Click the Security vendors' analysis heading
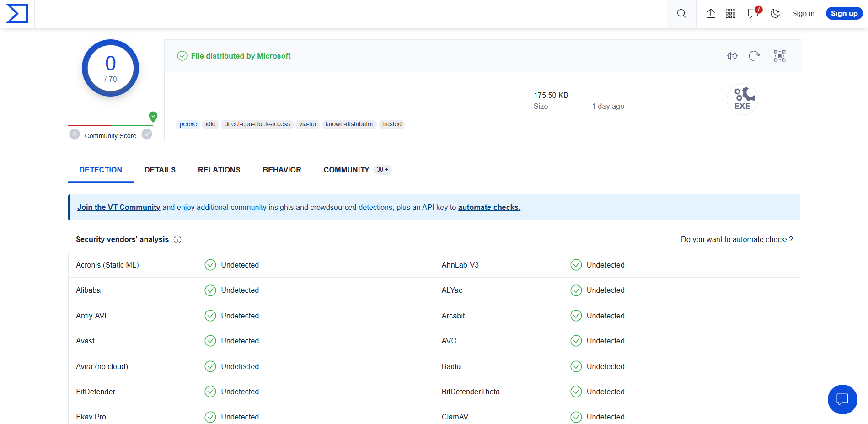The image size is (868, 424). 122,239
